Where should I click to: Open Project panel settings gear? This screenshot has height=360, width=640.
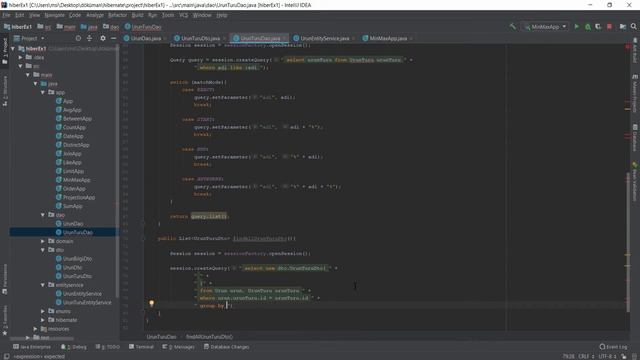(x=102, y=38)
